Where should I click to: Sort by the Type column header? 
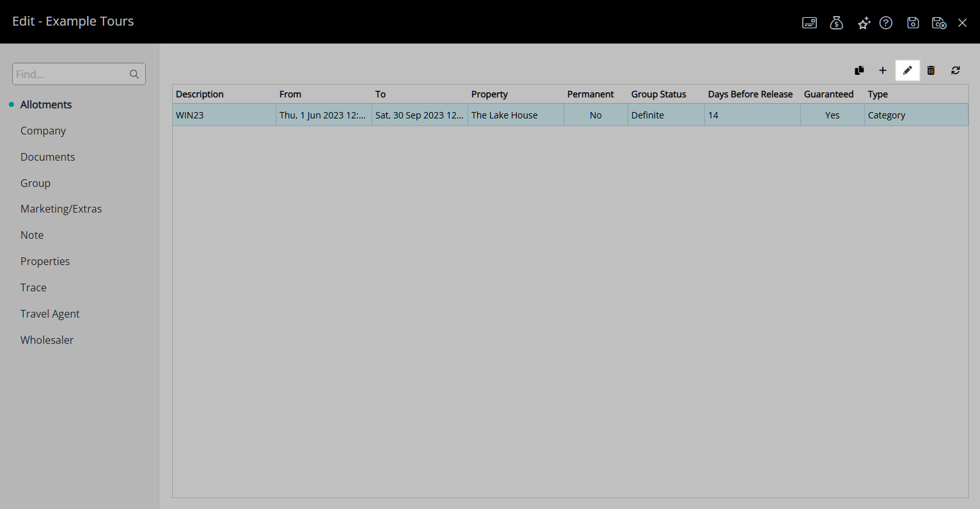[x=916, y=94]
